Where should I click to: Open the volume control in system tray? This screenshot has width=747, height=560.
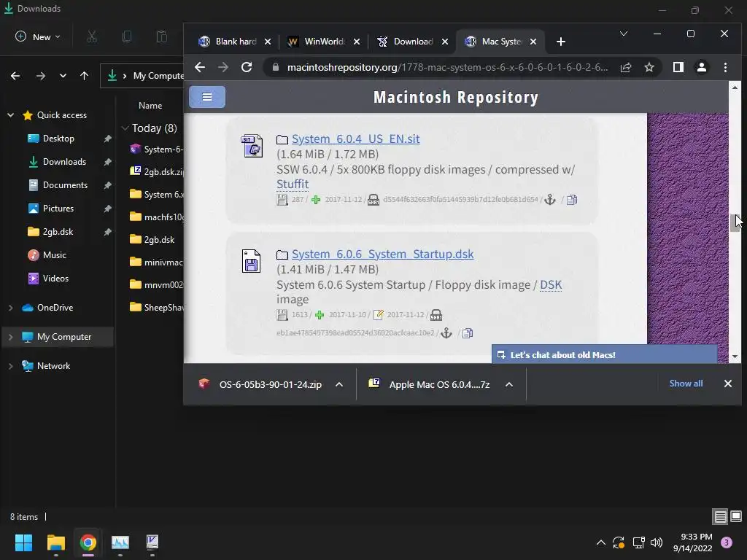tap(657, 542)
